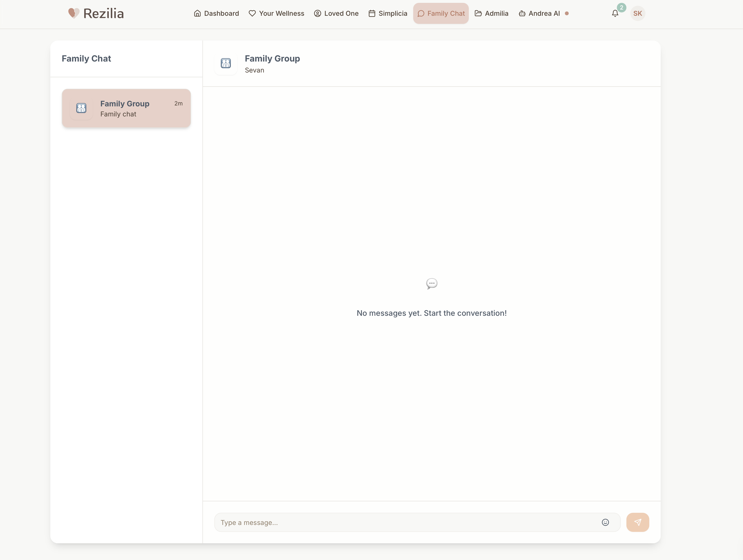
Task: Click the Family Group title in chat header
Action: point(272,58)
